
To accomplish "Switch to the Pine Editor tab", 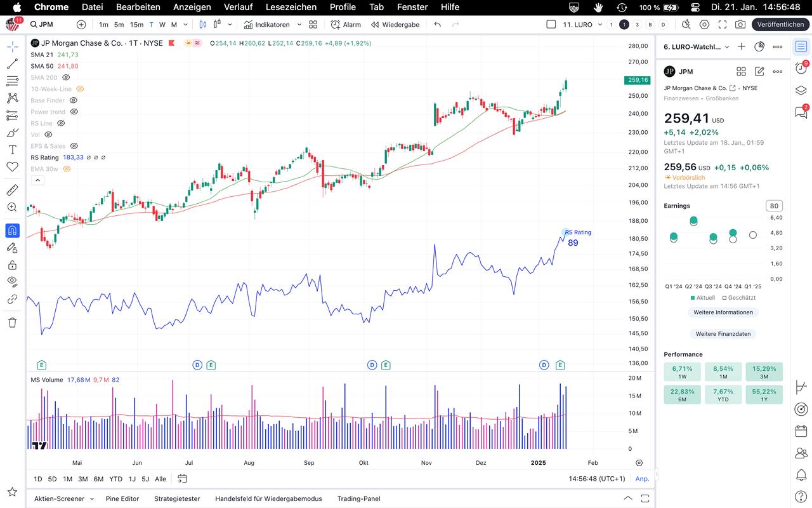I will pos(122,498).
